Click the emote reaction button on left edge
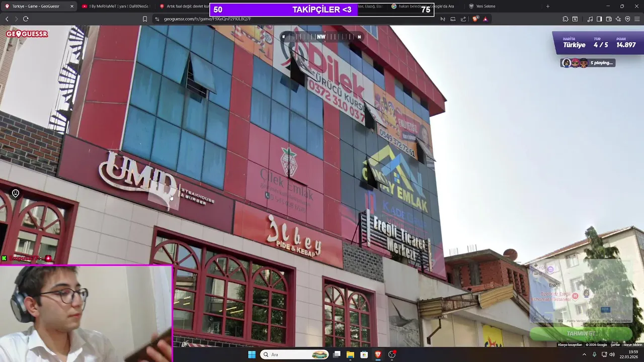 pyautogui.click(x=16, y=194)
